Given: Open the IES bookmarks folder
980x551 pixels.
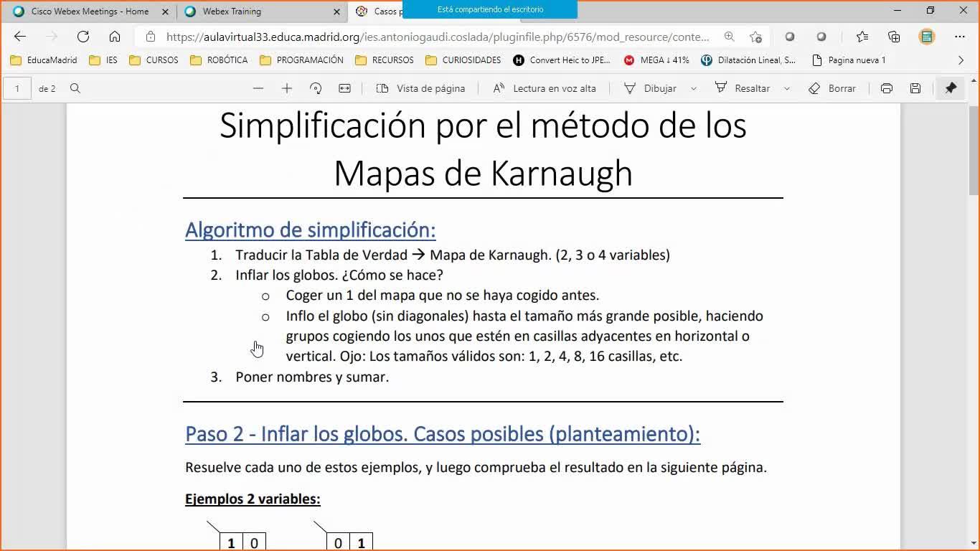Looking at the screenshot, I should pos(103,60).
